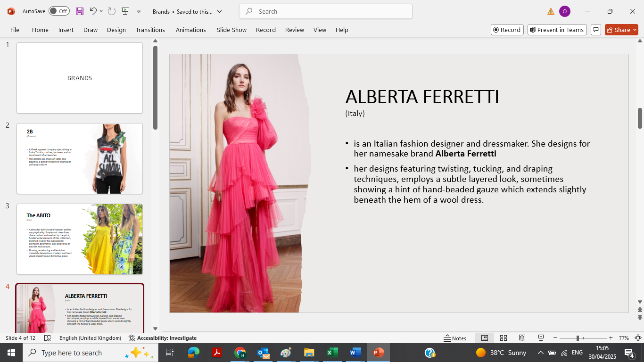
Task: Open Reading View from status bar
Action: click(522, 338)
